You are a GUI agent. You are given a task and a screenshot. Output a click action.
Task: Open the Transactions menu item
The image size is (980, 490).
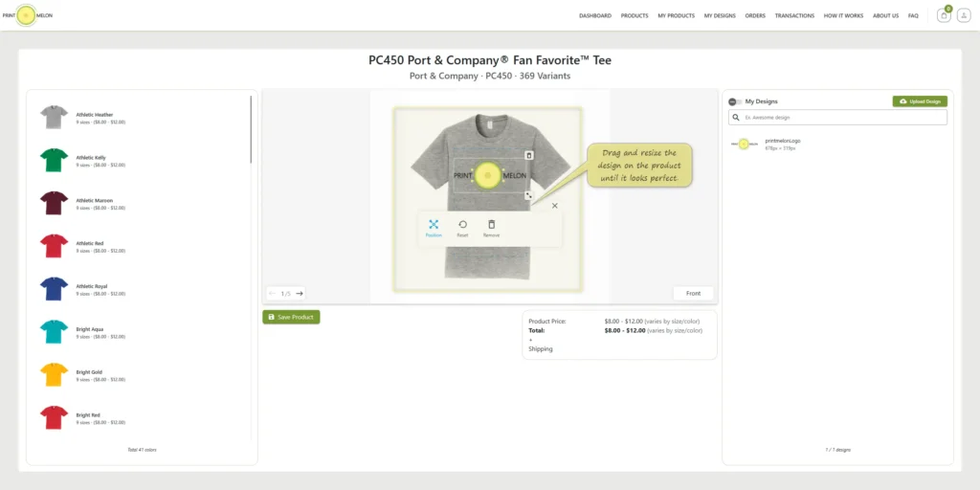tap(794, 15)
